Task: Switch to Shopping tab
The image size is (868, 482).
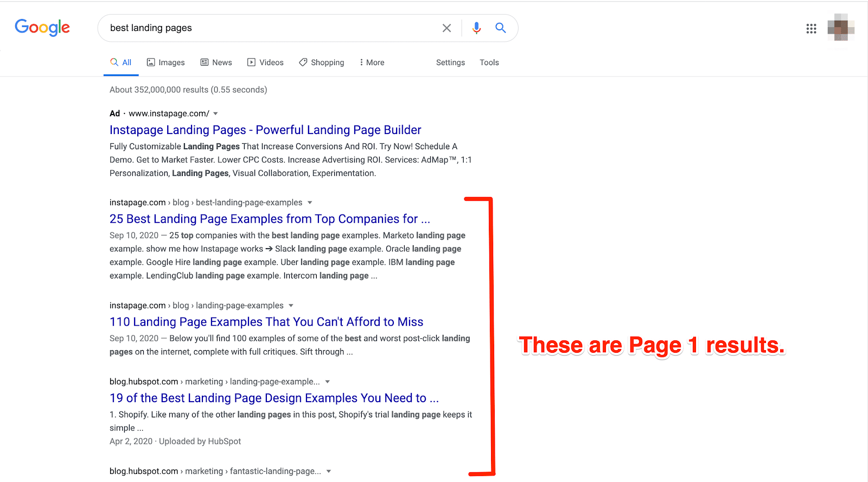Action: coord(321,62)
